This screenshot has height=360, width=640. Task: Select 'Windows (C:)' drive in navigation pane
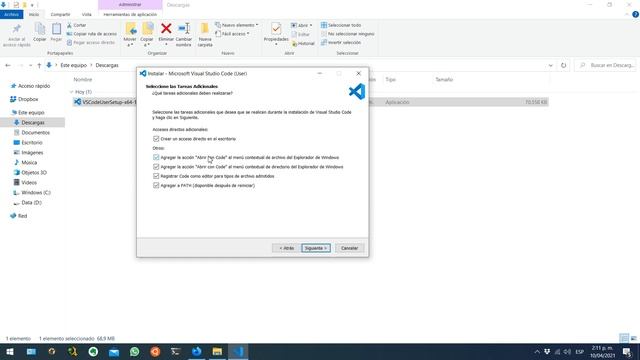pos(36,193)
